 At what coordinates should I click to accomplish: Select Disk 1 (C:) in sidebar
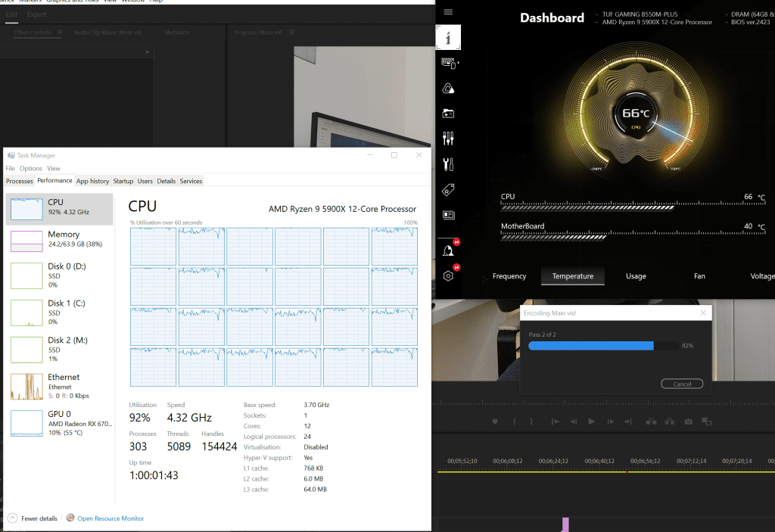pyautogui.click(x=60, y=313)
